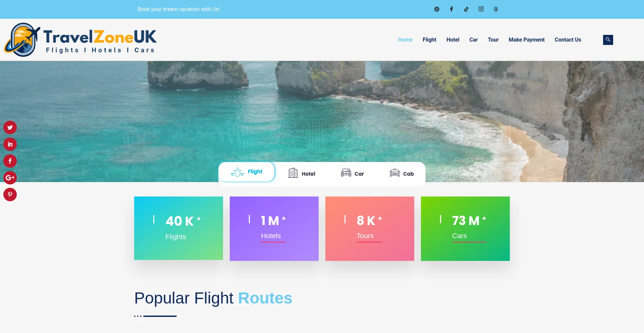Switch to the Car booking tab
Viewport: 644px width, 333px height.
pyautogui.click(x=353, y=174)
